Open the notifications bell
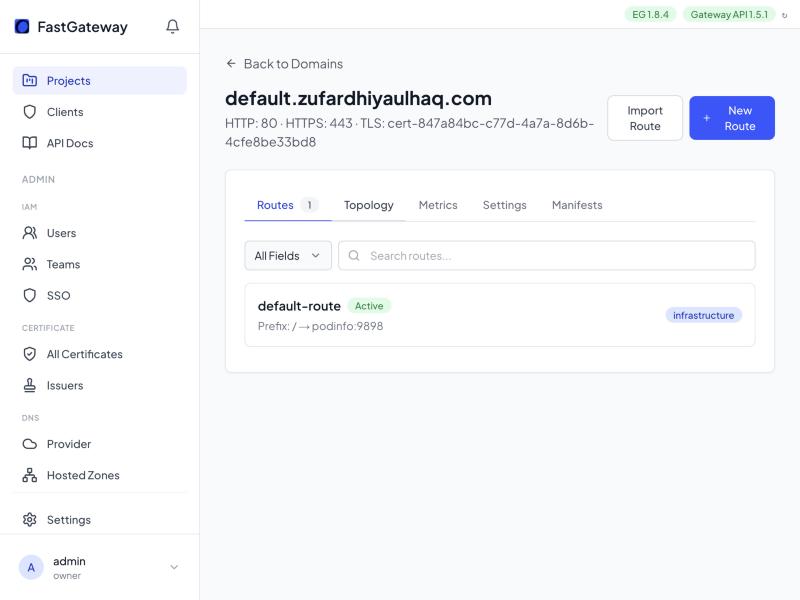The image size is (800, 600). [172, 26]
